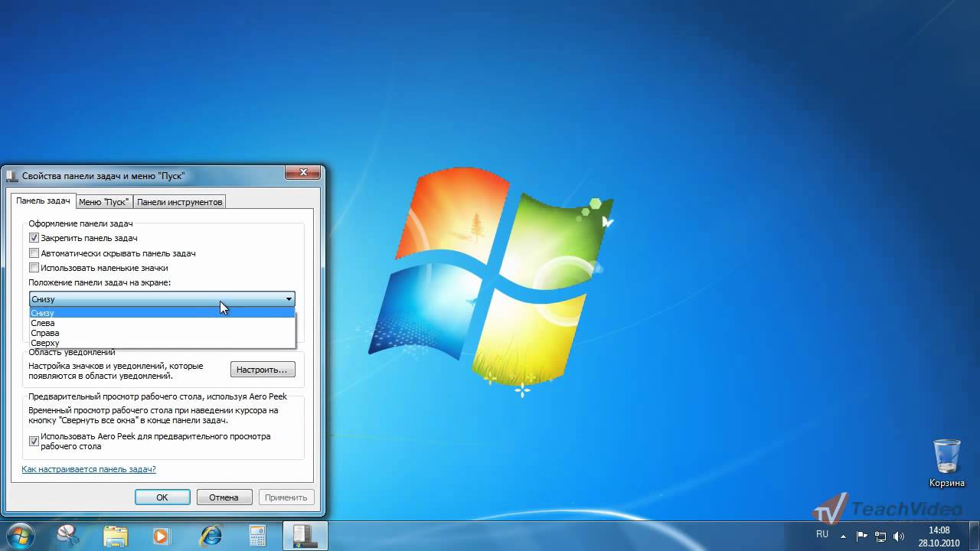Click the Настроить... button
Image resolution: width=980 pixels, height=551 pixels.
click(262, 370)
